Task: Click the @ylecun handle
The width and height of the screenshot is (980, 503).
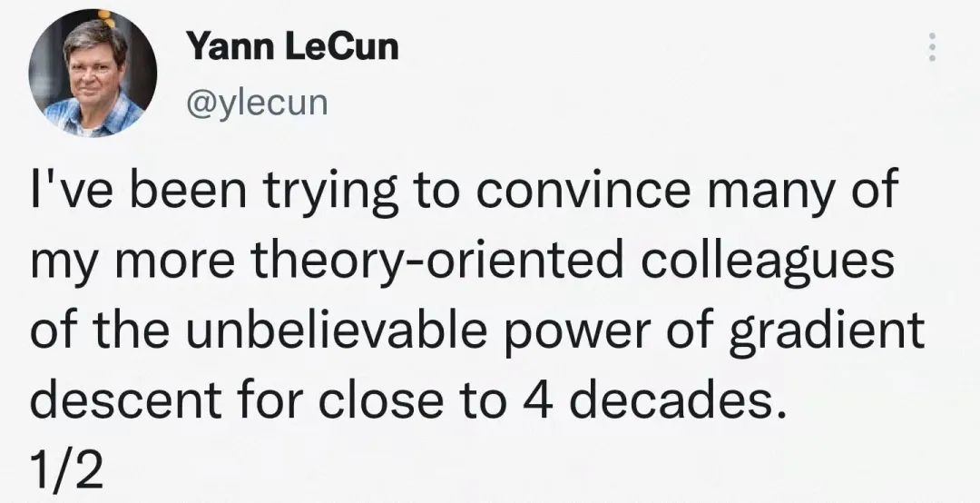Action: [x=255, y=102]
